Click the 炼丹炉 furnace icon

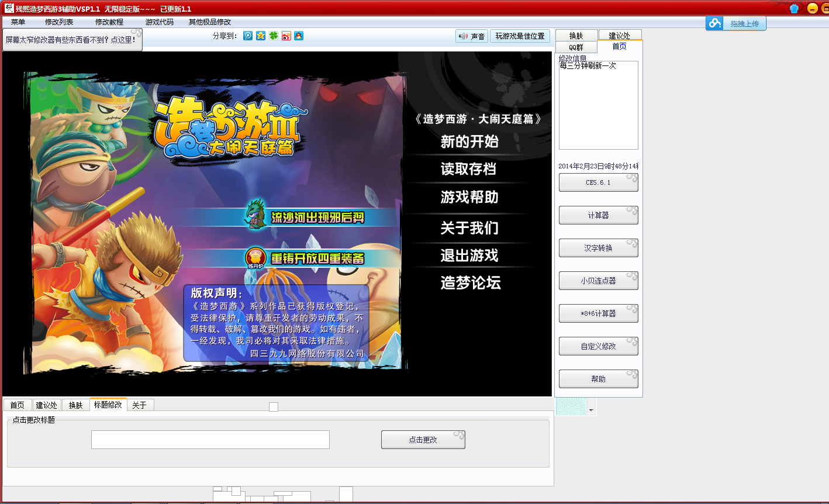click(255, 257)
